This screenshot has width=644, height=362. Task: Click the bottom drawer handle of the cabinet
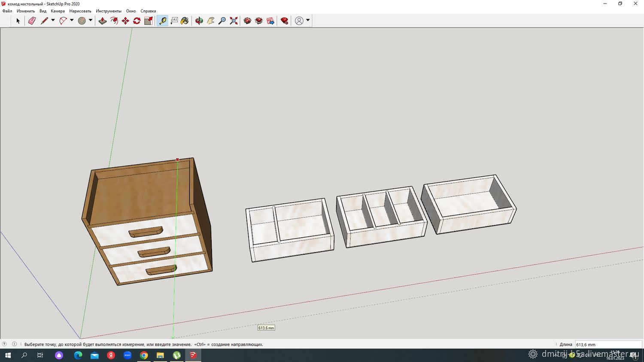[161, 270]
